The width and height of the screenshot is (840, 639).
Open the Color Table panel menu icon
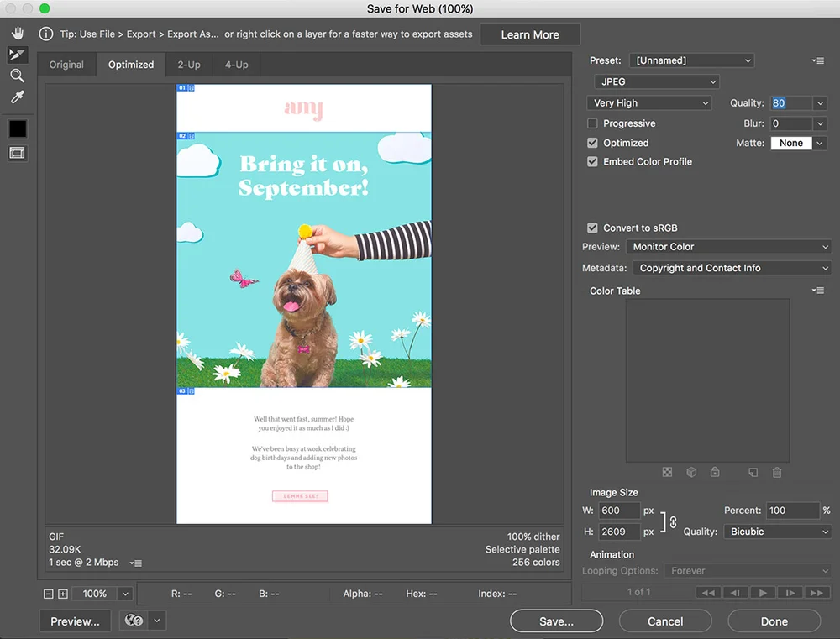point(818,290)
